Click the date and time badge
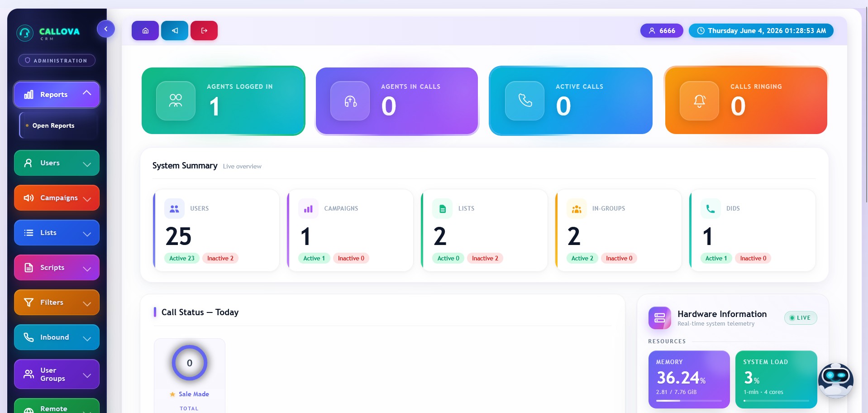Screen dimensions: 868x413 click(x=761, y=31)
